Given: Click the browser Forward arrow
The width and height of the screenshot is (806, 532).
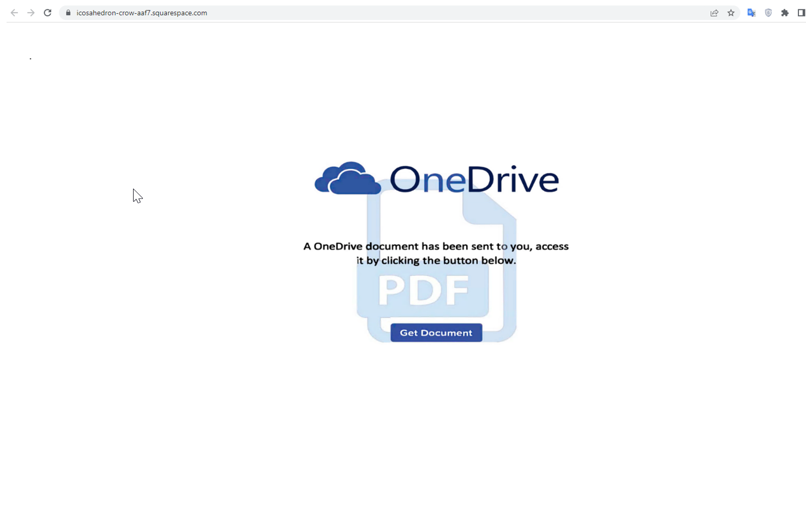Looking at the screenshot, I should [x=31, y=13].
